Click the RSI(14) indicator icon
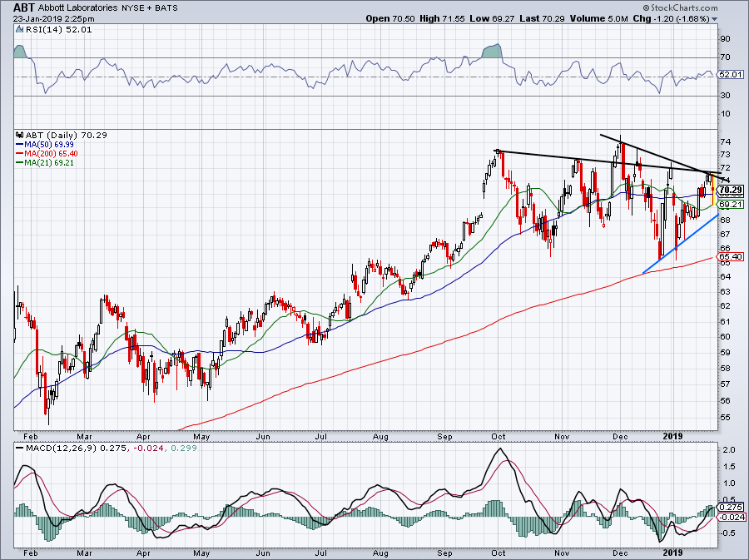 19,30
